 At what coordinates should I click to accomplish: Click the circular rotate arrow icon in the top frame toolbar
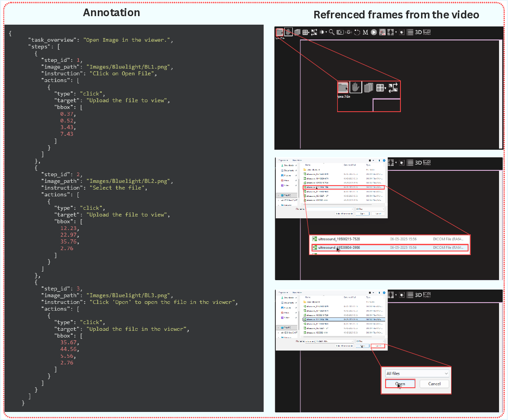(x=357, y=32)
